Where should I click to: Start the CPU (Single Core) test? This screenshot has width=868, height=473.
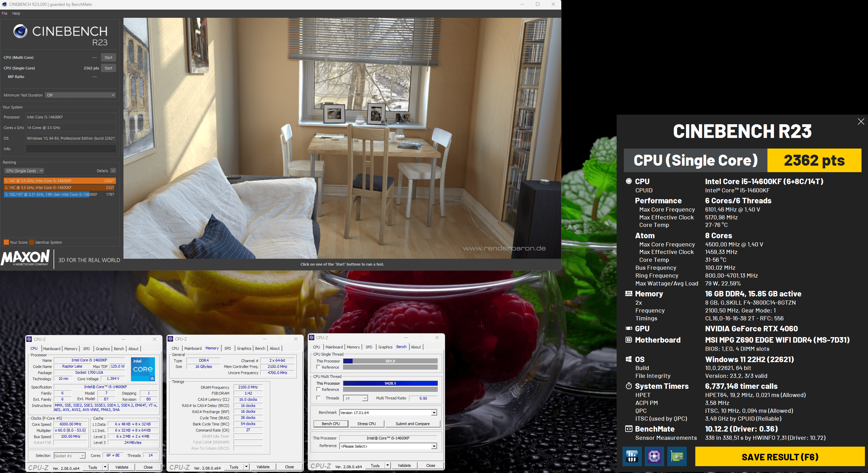coord(108,68)
